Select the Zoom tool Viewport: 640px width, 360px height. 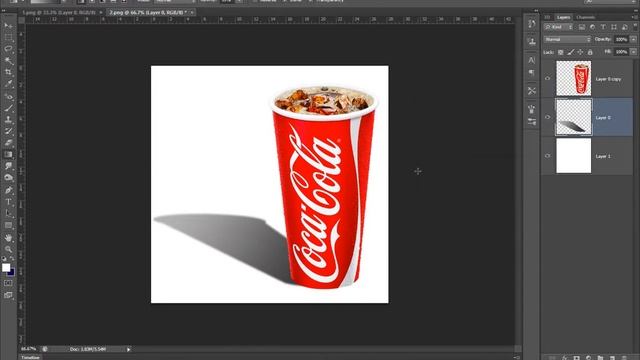click(x=8, y=249)
